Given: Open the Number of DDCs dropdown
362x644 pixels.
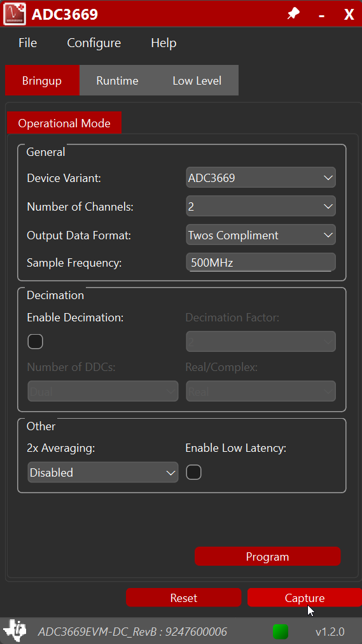Looking at the screenshot, I should click(102, 391).
